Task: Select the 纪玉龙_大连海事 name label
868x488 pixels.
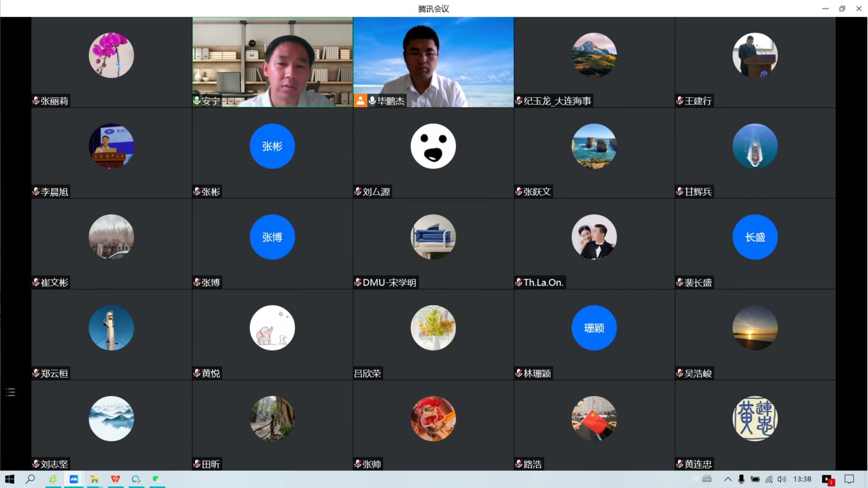Action: (557, 101)
